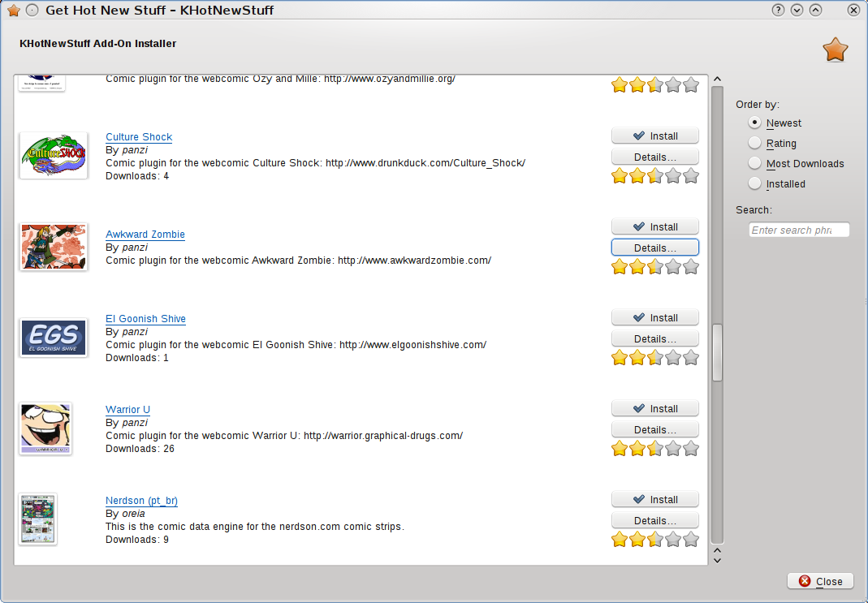868x603 pixels.
Task: Open the El Goonish Shive title link
Action: pos(145,319)
